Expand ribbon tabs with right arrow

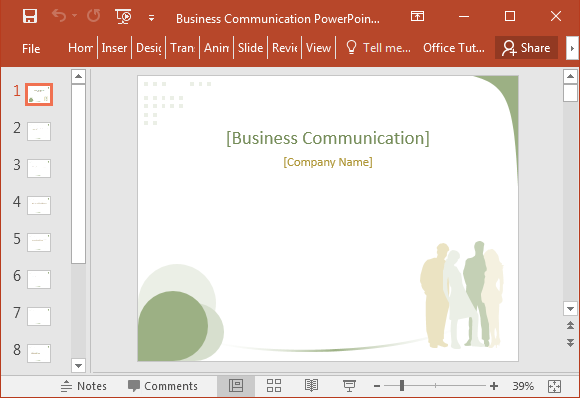(x=572, y=48)
